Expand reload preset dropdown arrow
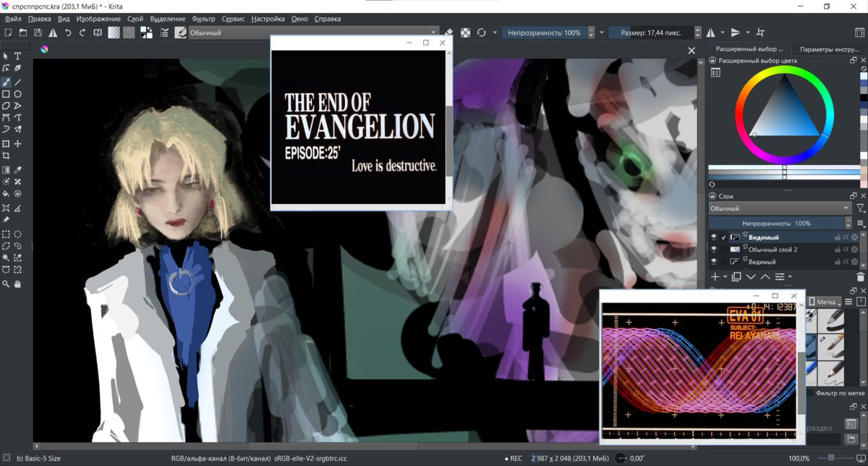 click(x=495, y=33)
